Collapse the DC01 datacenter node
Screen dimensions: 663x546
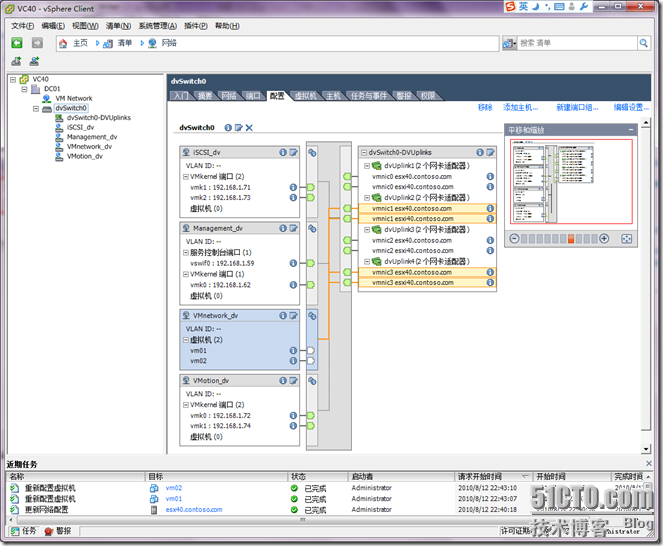(24, 89)
